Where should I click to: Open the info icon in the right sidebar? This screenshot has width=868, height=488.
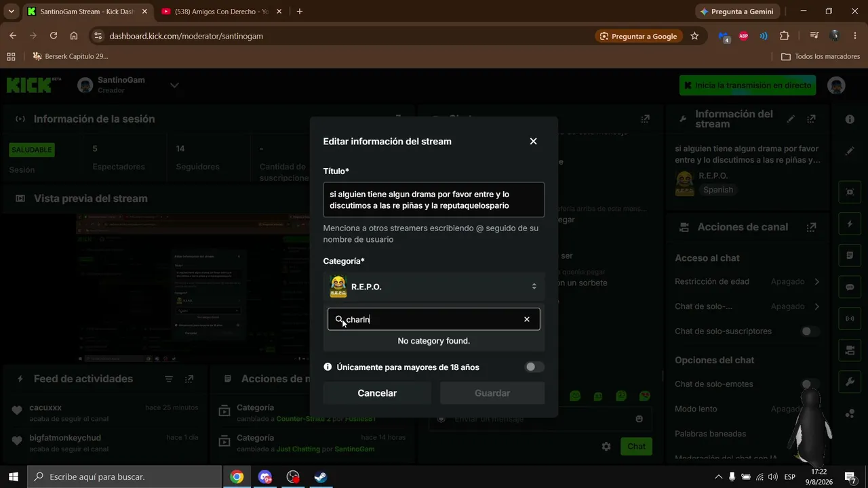[850, 119]
